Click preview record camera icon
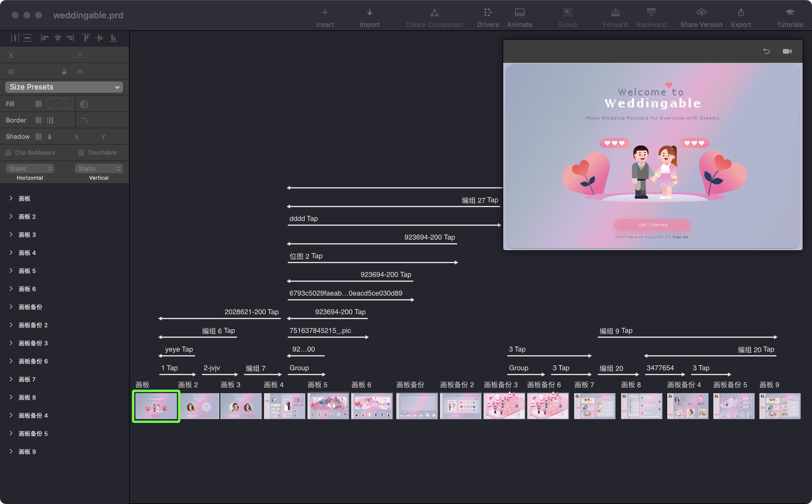The height and width of the screenshot is (504, 812). click(x=787, y=51)
